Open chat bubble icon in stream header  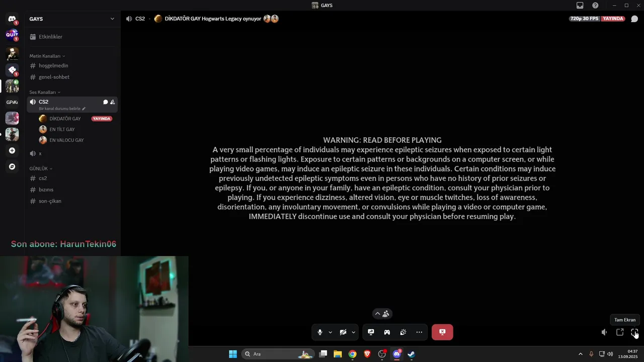pos(634,19)
